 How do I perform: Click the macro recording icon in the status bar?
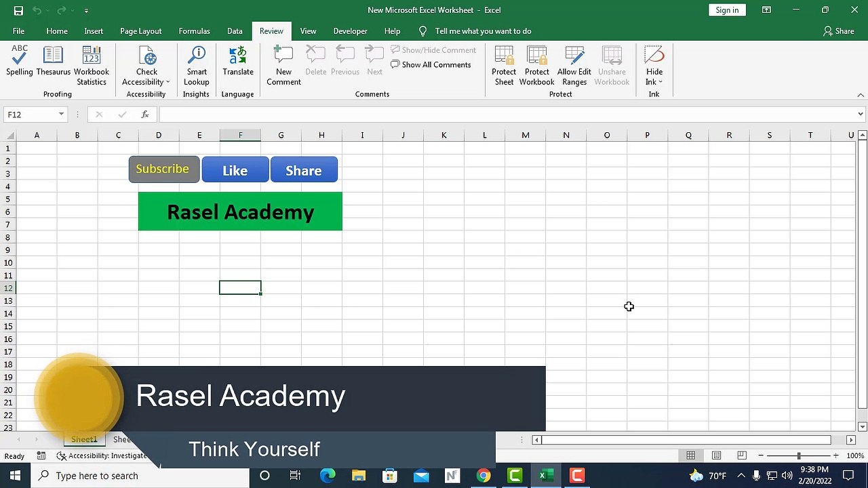[41, 456]
